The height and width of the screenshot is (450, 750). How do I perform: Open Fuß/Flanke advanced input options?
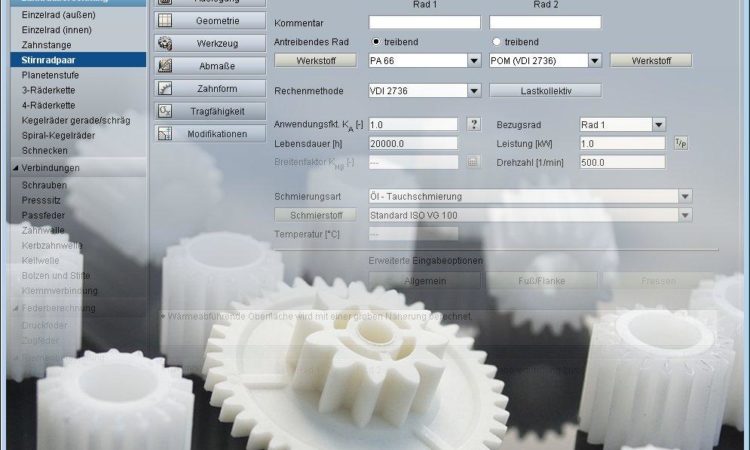(x=541, y=281)
